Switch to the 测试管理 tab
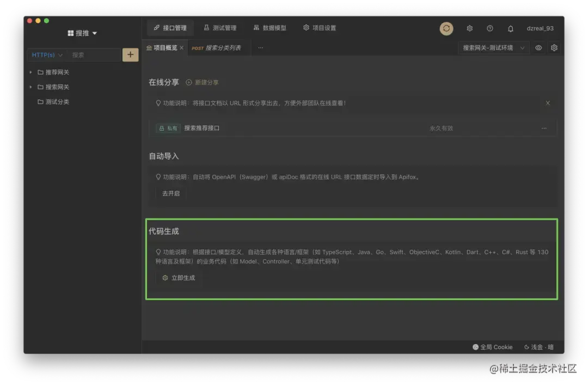Image resolution: width=588 pixels, height=385 pixels. point(220,28)
